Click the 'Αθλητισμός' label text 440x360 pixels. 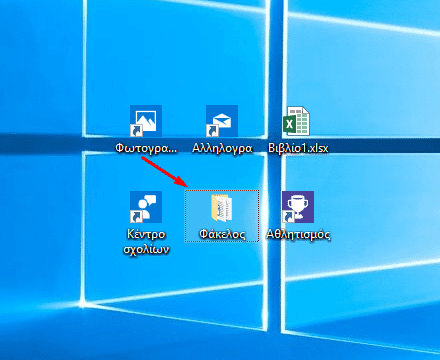(x=298, y=234)
